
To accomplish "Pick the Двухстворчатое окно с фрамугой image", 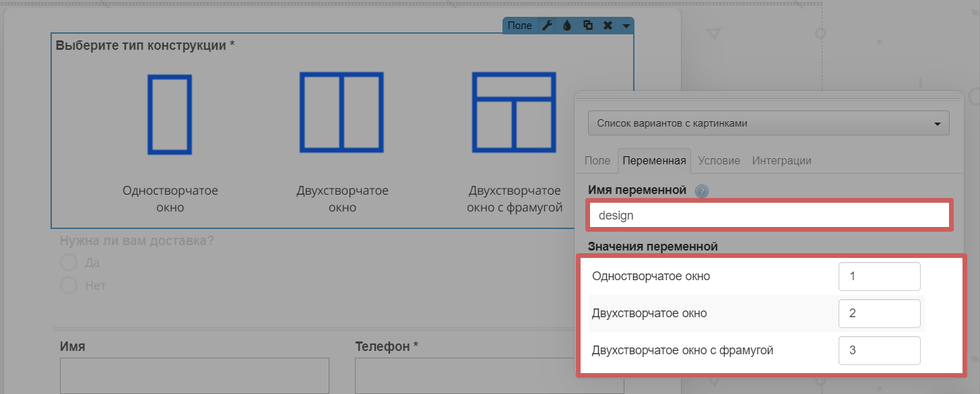I will (514, 112).
